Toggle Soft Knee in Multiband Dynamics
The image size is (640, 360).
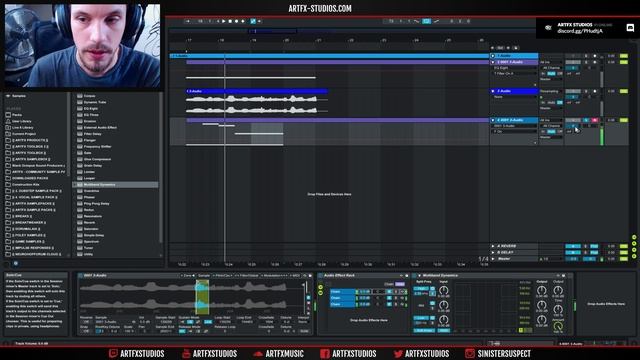[424, 330]
